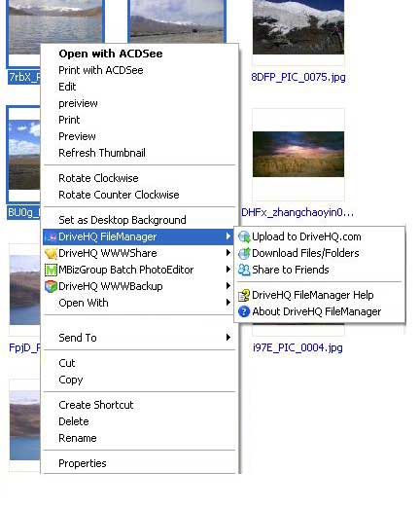Image resolution: width=420 pixels, height=508 pixels.
Task: Expand the Send To submenu arrow
Action: tap(228, 338)
